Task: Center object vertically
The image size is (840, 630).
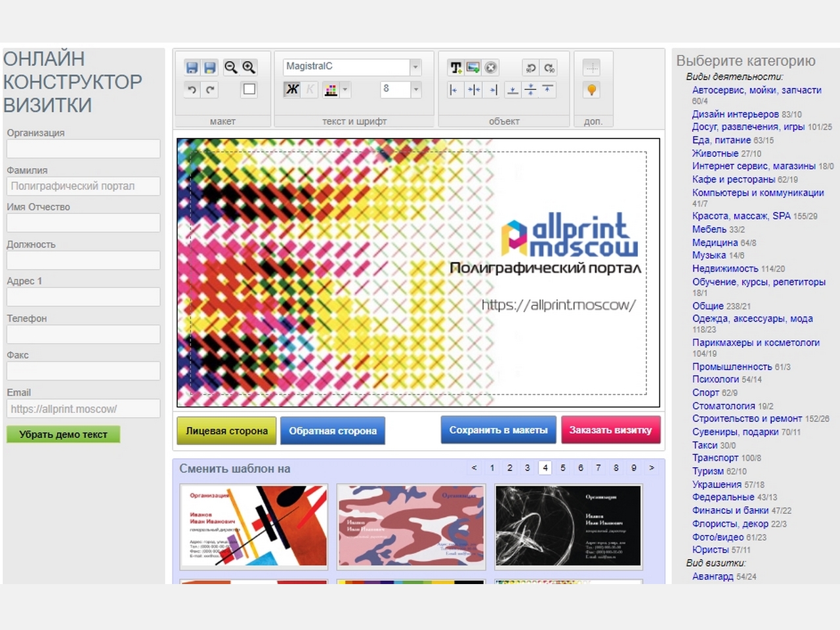Action: pos(530,89)
